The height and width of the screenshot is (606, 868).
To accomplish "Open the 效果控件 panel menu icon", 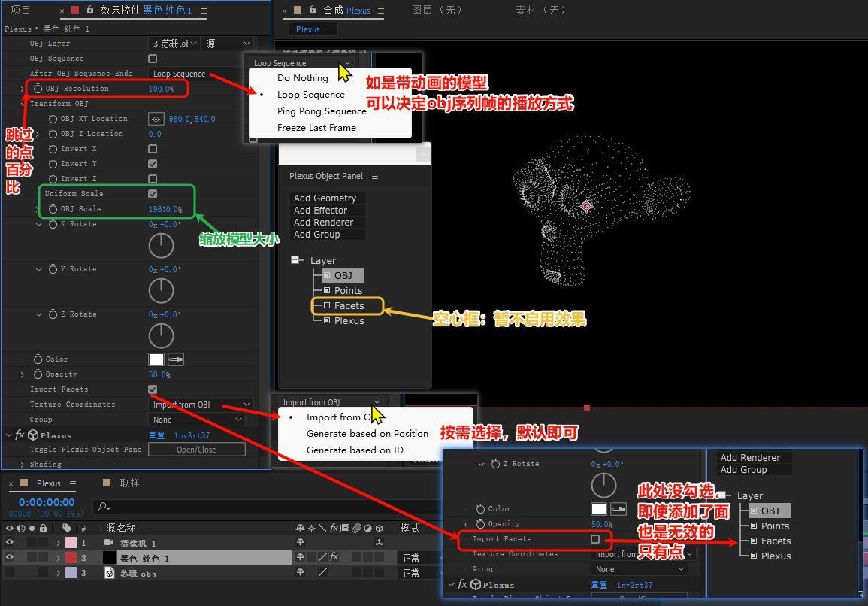I will [x=204, y=11].
